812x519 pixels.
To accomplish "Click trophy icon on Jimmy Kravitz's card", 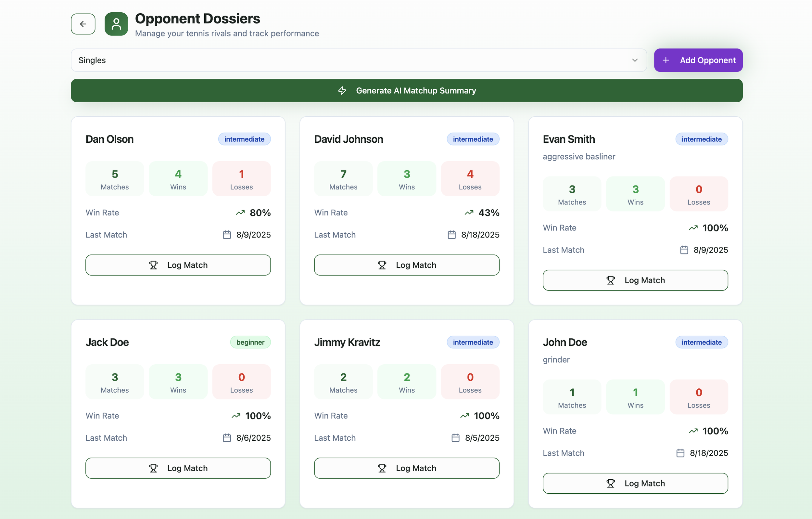I will pos(382,468).
